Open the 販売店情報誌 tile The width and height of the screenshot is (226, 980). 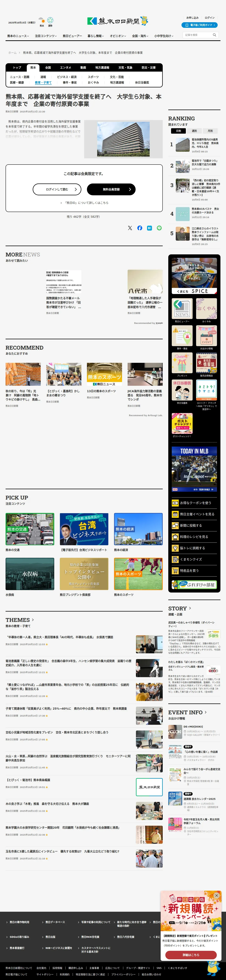pyautogui.click(x=206, y=363)
